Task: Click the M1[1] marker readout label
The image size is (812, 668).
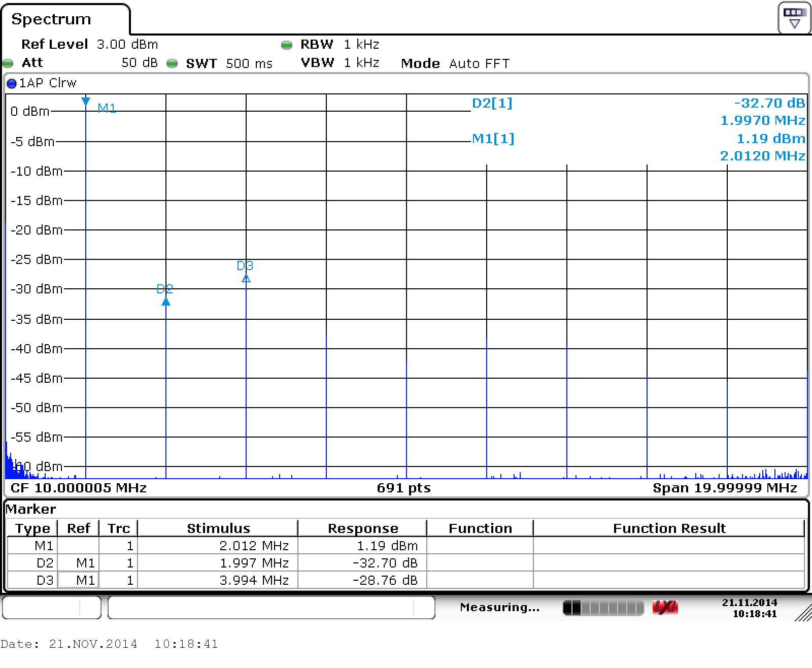Action: [x=493, y=139]
